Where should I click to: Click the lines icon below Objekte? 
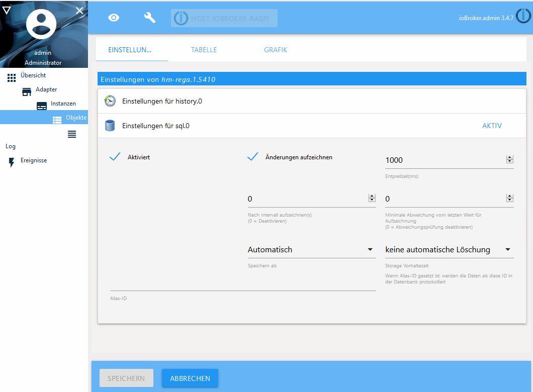coord(72,134)
